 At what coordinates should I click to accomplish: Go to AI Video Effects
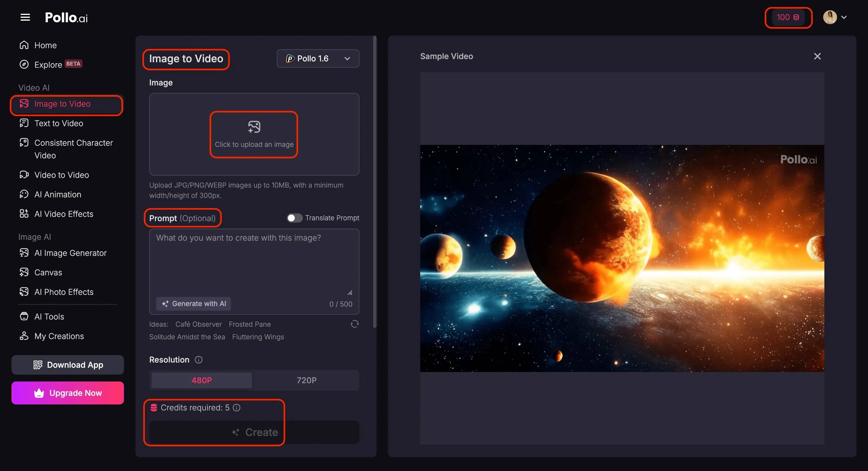[64, 214]
